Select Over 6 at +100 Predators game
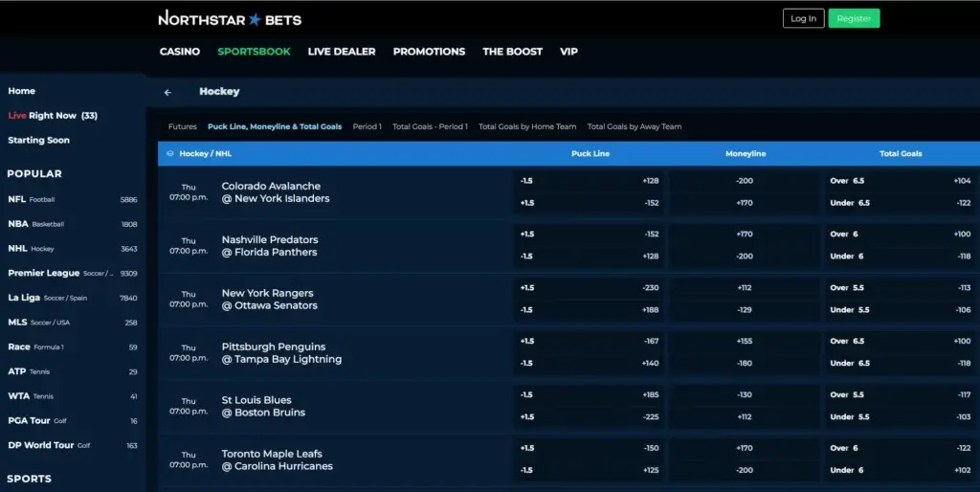This screenshot has width=980, height=492. 900,234
